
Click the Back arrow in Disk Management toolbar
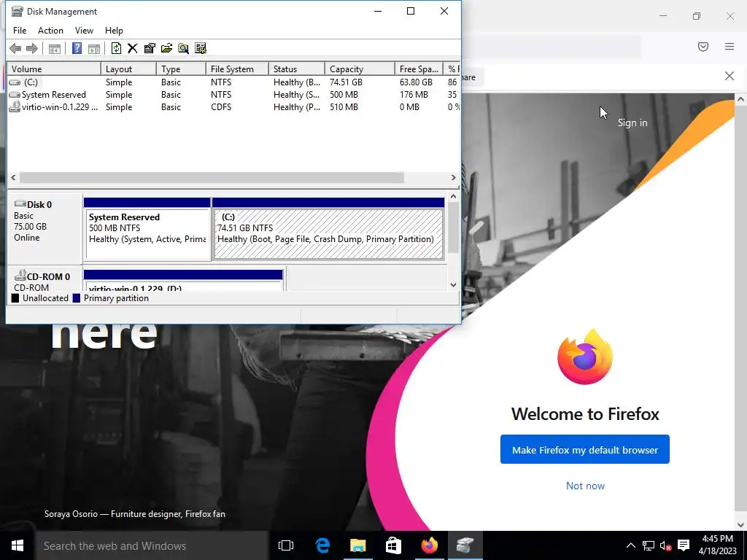pyautogui.click(x=15, y=48)
